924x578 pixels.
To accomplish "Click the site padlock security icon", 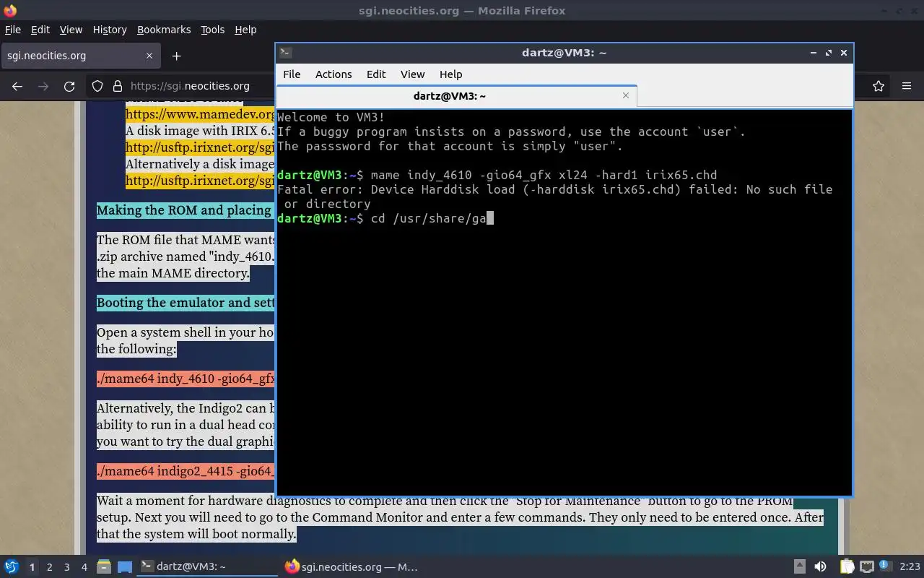I will pos(118,86).
